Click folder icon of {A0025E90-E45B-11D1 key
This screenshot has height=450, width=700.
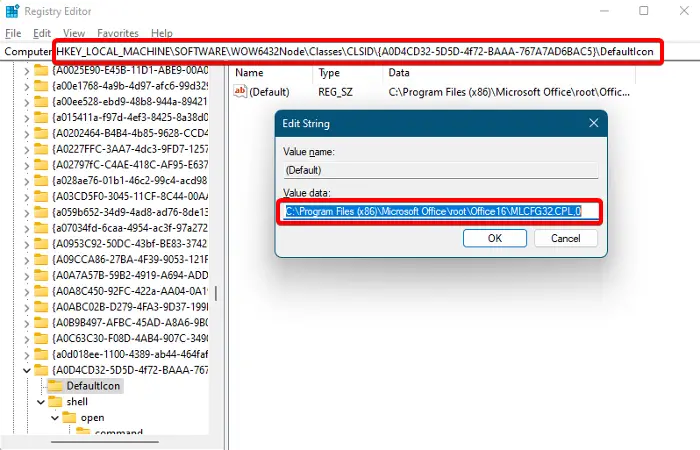(41, 71)
